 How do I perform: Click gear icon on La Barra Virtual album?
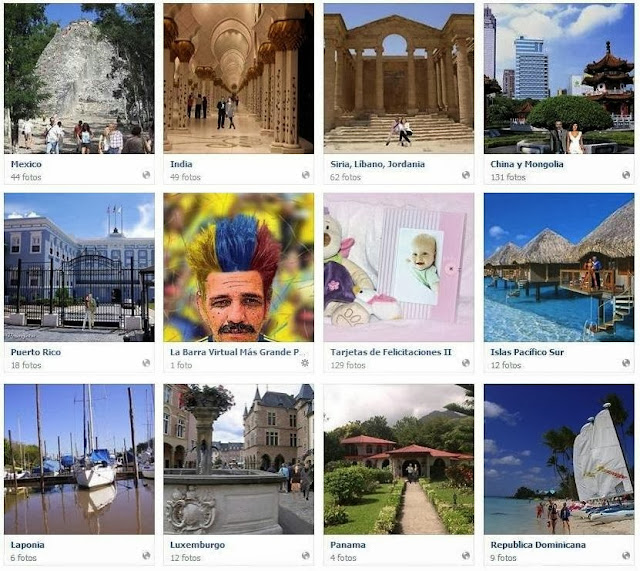(305, 363)
